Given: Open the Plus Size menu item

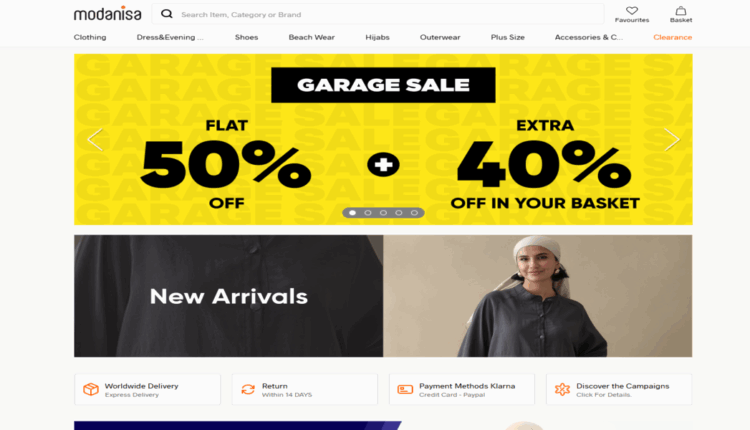Looking at the screenshot, I should tap(507, 37).
